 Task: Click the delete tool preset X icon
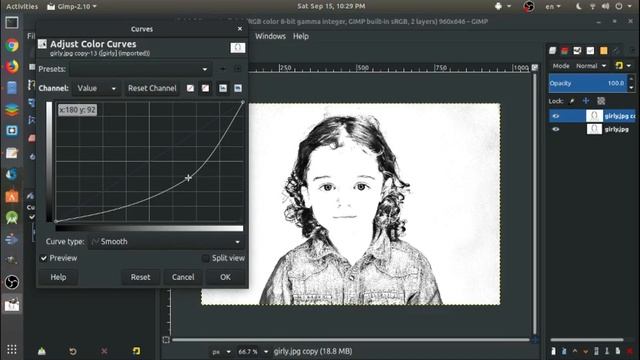point(104,351)
